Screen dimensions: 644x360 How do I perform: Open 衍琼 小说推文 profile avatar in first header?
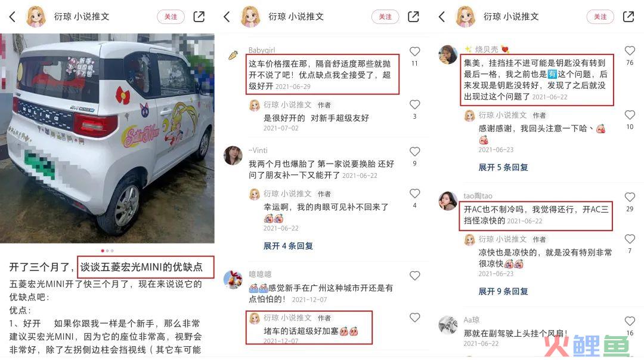pos(36,17)
